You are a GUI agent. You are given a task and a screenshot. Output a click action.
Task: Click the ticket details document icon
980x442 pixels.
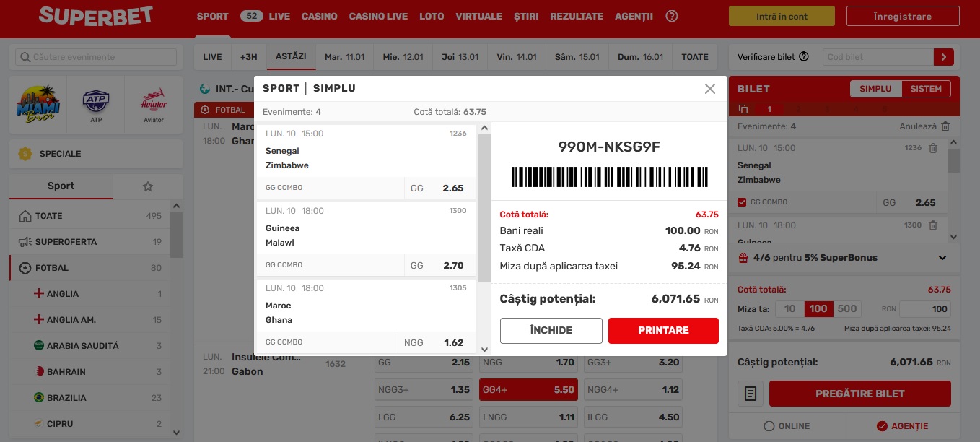(751, 394)
